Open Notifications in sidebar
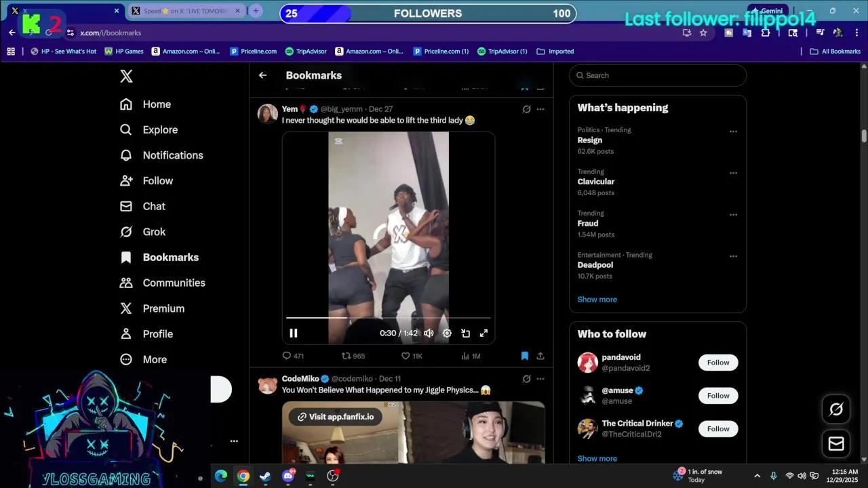The height and width of the screenshot is (488, 868). pyautogui.click(x=161, y=155)
